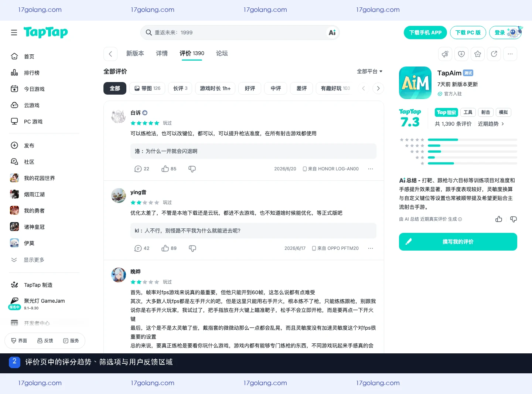The height and width of the screenshot is (394, 532).
Task: Thumbs up the AI summary
Action: tap(499, 219)
